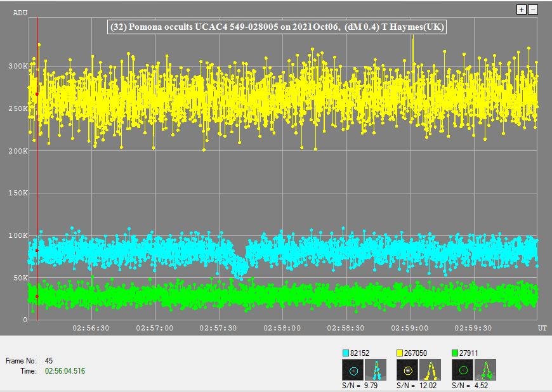The image size is (552, 392).
Task: Click the green time value 02:56:04.516
Action: (65, 370)
